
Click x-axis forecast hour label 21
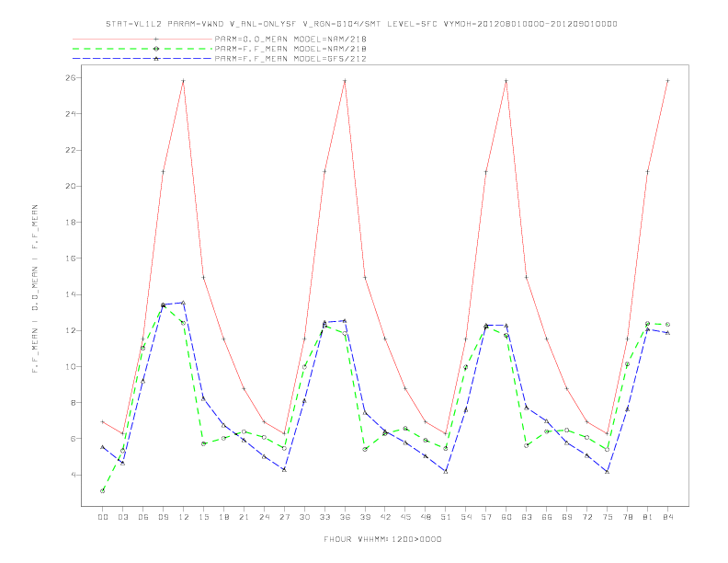click(x=244, y=517)
